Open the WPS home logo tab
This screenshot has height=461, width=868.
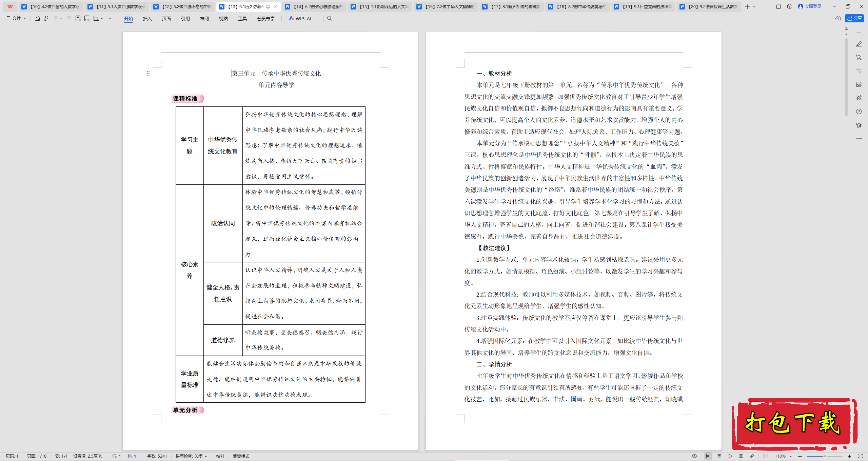click(10, 6)
